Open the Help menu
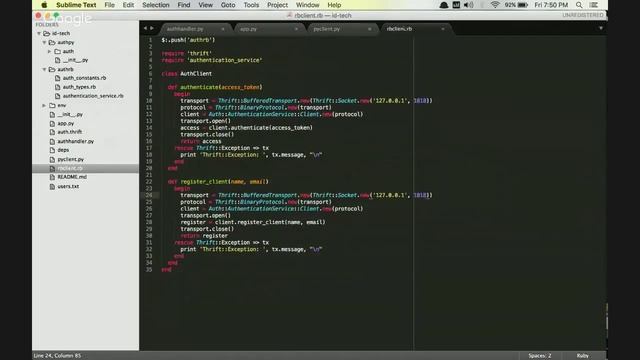 [334, 5]
